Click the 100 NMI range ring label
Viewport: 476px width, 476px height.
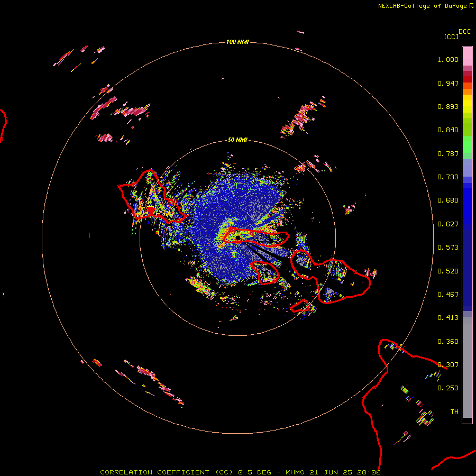237,42
